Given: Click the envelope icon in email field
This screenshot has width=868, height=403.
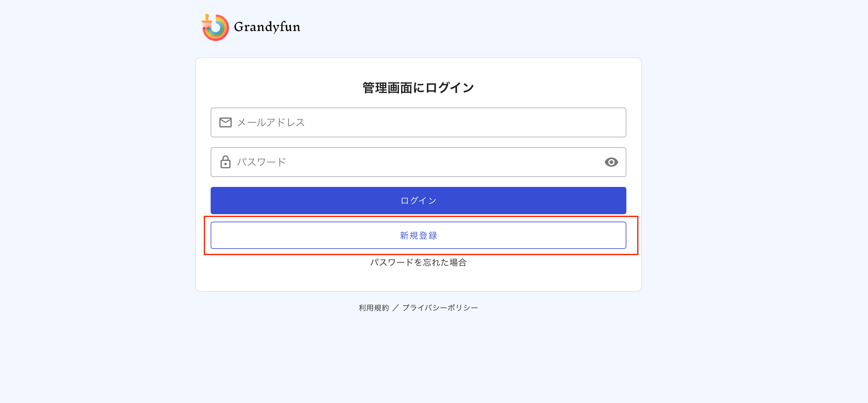Looking at the screenshot, I should coord(226,122).
